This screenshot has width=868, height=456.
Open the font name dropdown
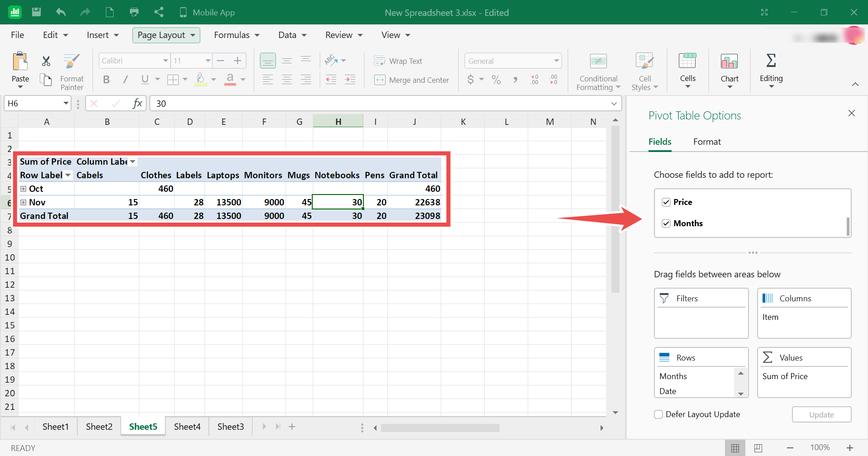[166, 61]
